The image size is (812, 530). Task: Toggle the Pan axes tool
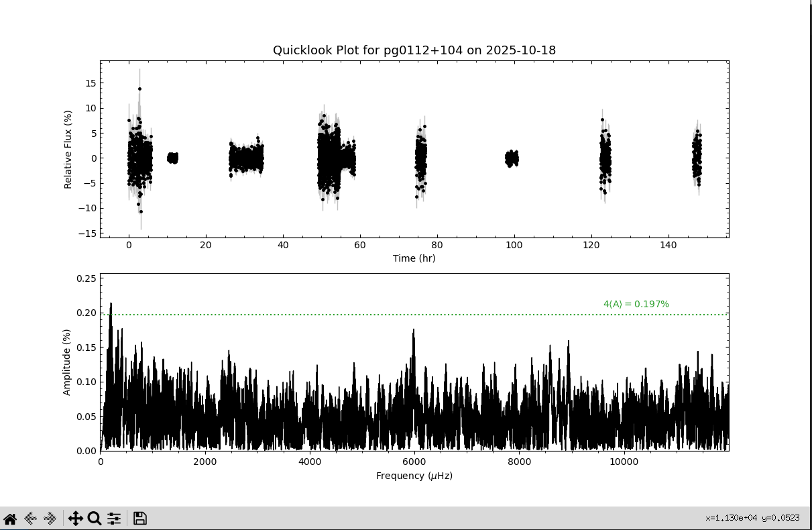point(75,518)
